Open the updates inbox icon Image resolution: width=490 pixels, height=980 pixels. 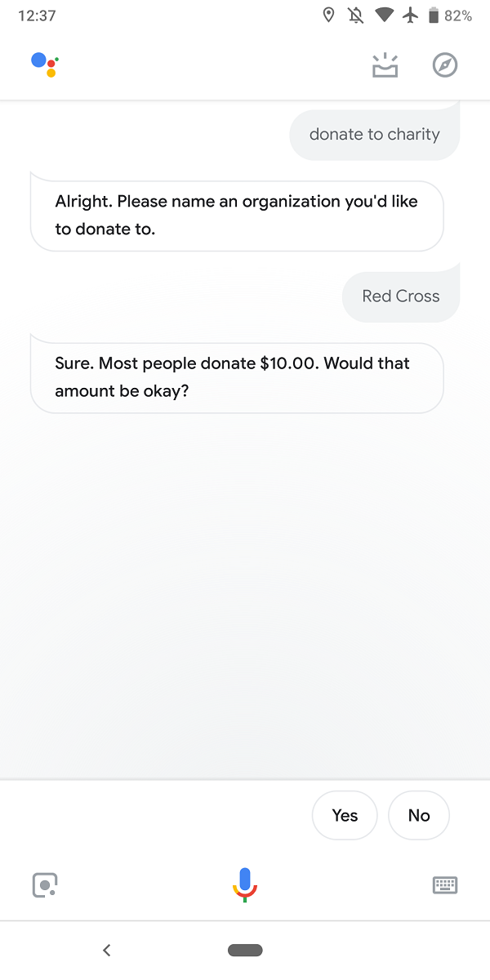[385, 65]
